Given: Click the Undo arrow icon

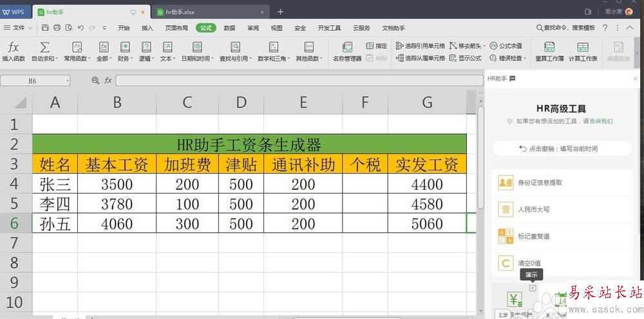Looking at the screenshot, I should (80, 28).
